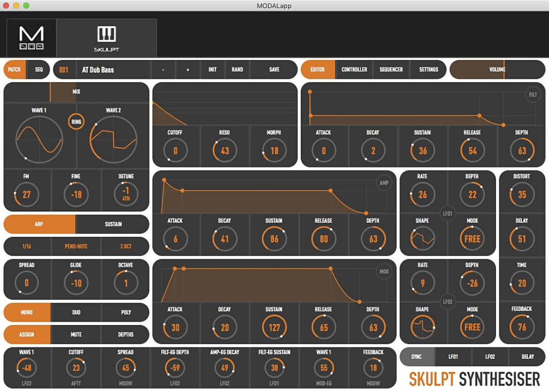
Task: Click the AT Dub Bass patch name
Action: pyautogui.click(x=98, y=70)
